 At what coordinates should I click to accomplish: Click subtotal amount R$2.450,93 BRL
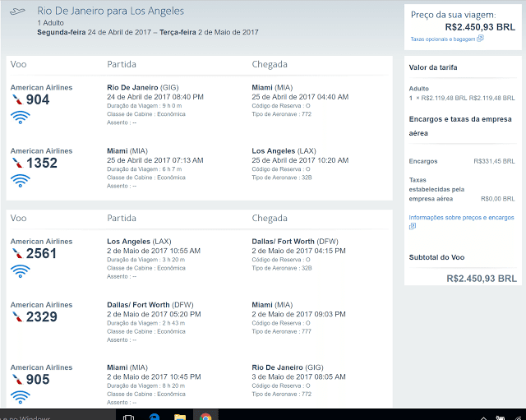pyautogui.click(x=482, y=279)
